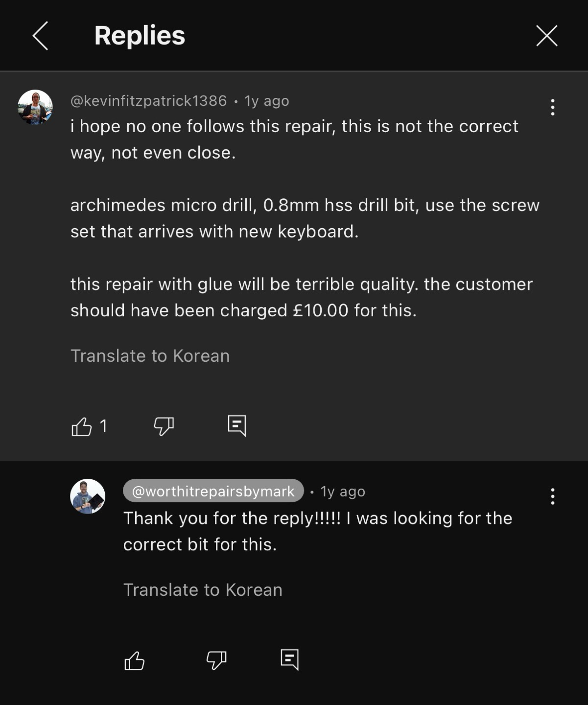Image resolution: width=588 pixels, height=705 pixels.
Task: Dislike worthitrepairsbymark's reply
Action: [x=216, y=660]
